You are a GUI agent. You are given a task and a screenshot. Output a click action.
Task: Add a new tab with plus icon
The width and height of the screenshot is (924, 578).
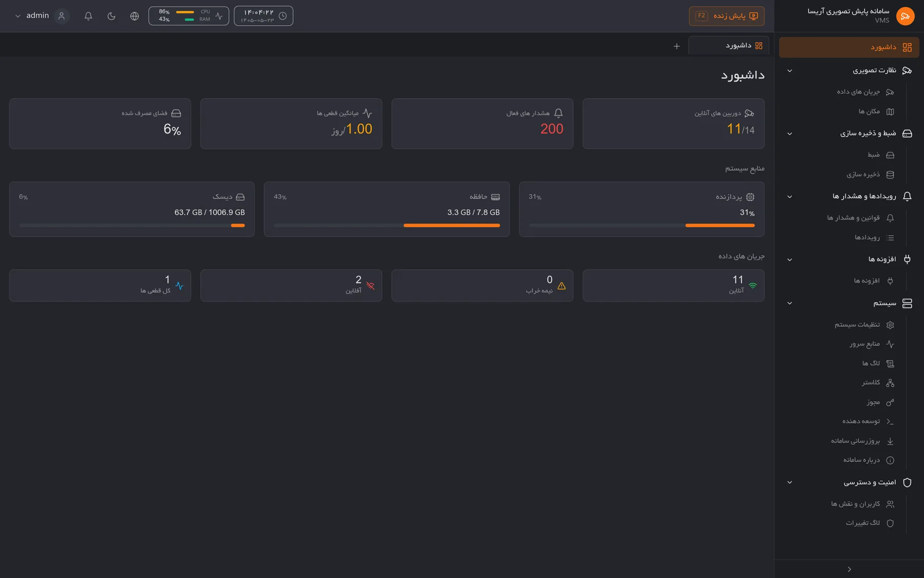coord(677,46)
